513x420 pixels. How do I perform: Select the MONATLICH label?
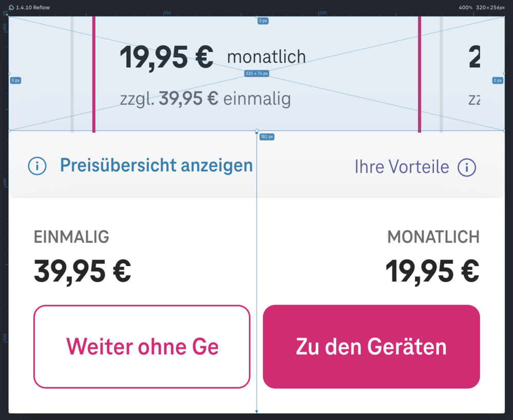click(433, 237)
